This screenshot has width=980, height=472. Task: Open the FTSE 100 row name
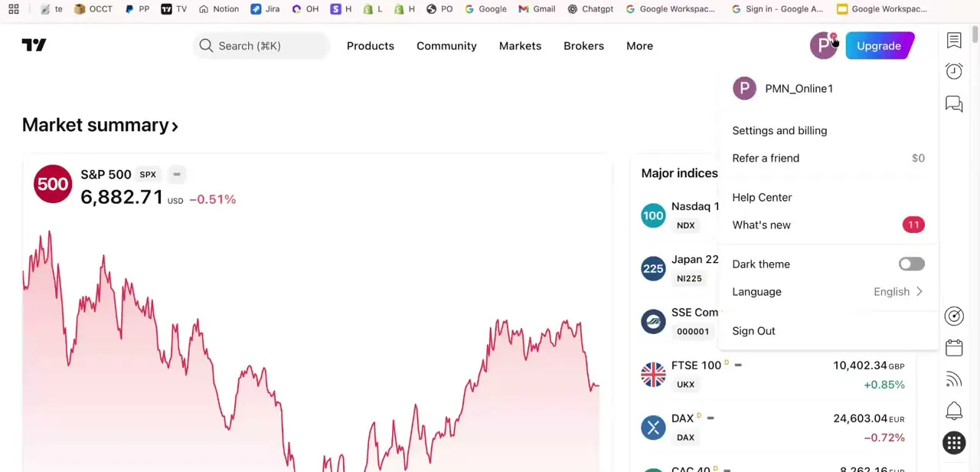696,365
